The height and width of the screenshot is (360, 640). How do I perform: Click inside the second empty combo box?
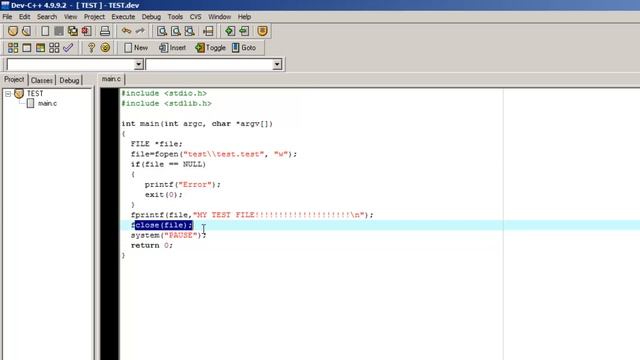(209, 64)
